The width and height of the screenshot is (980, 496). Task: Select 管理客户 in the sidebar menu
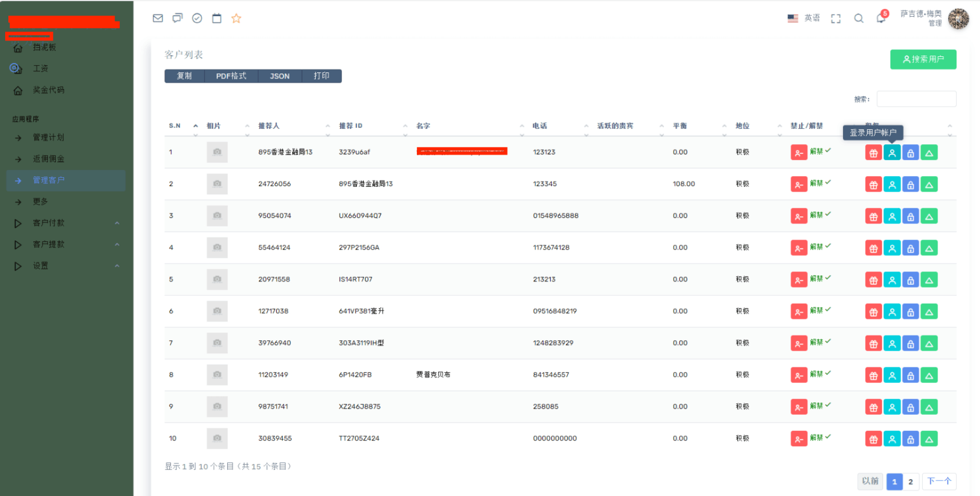pos(48,180)
